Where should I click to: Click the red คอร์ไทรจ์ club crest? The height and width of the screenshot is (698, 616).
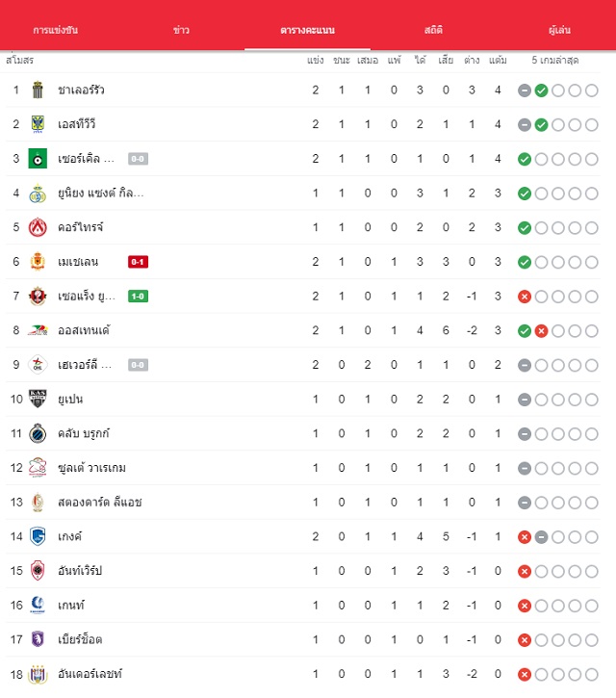(x=38, y=227)
